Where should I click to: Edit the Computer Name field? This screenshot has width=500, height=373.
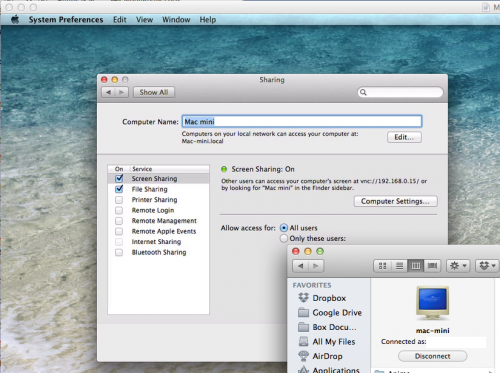pos(302,122)
